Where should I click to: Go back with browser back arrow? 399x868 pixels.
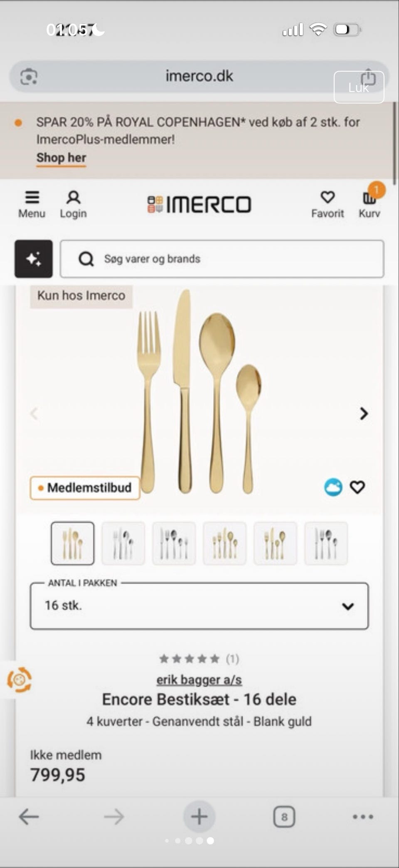pyautogui.click(x=29, y=816)
